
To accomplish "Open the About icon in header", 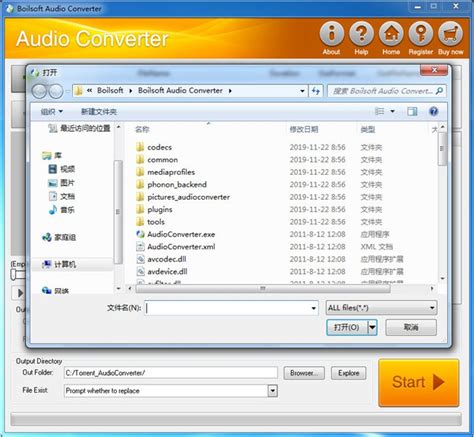I will tap(332, 34).
